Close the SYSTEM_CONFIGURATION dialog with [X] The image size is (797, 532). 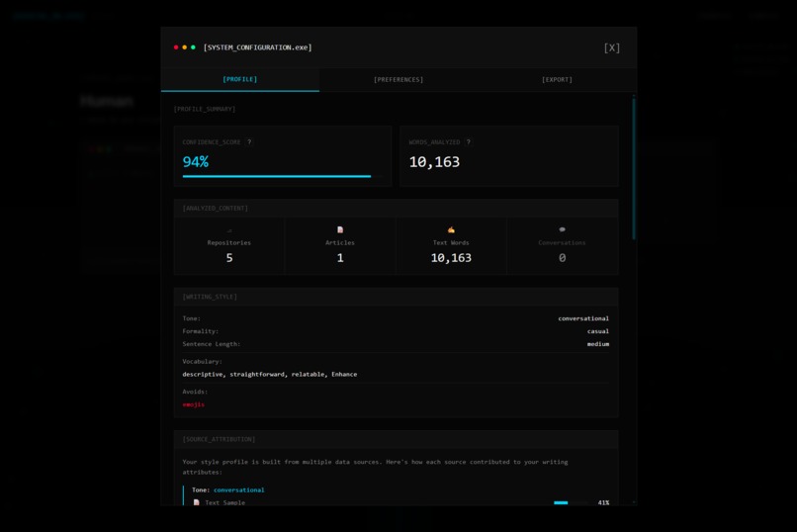coord(611,47)
